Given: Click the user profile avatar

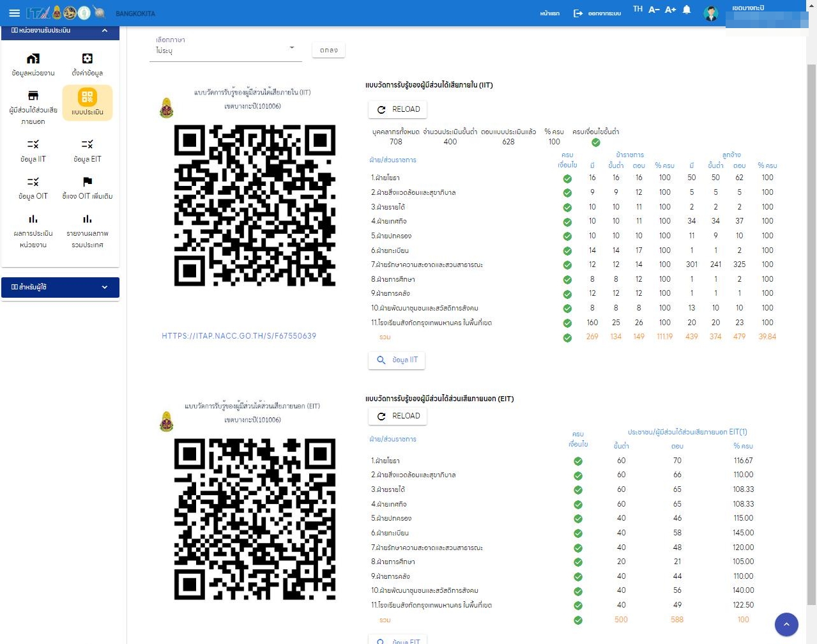Looking at the screenshot, I should 710,13.
